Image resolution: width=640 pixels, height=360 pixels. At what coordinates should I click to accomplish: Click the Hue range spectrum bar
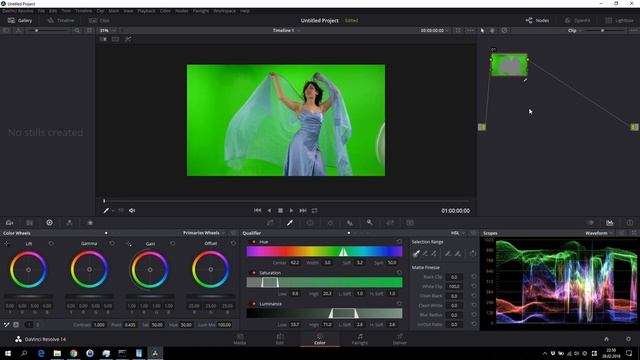coord(324,251)
